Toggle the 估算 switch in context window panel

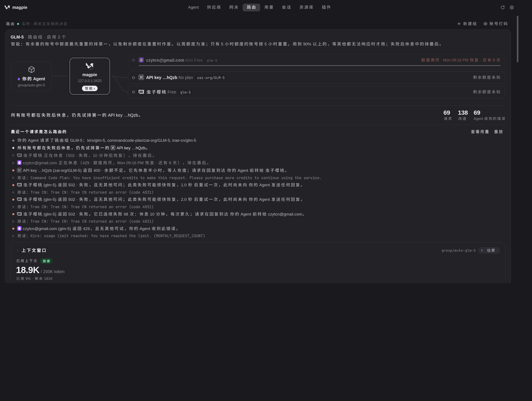(x=489, y=250)
